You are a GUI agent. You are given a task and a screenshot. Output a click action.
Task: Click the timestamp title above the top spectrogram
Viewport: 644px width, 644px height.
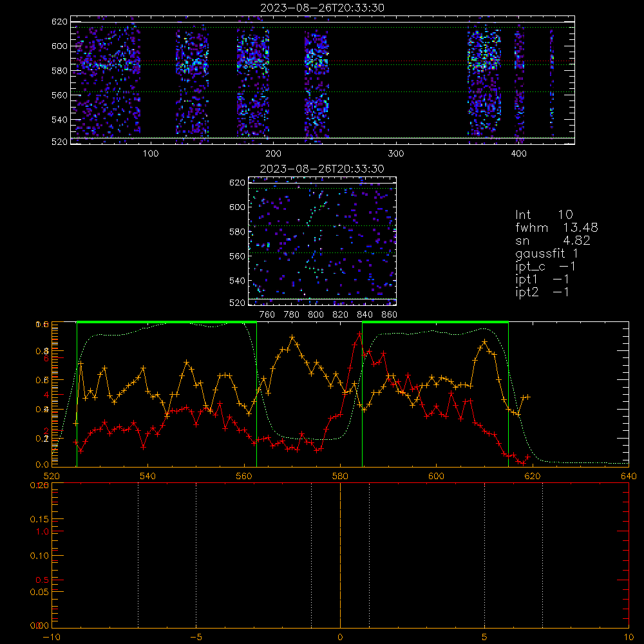click(322, 8)
